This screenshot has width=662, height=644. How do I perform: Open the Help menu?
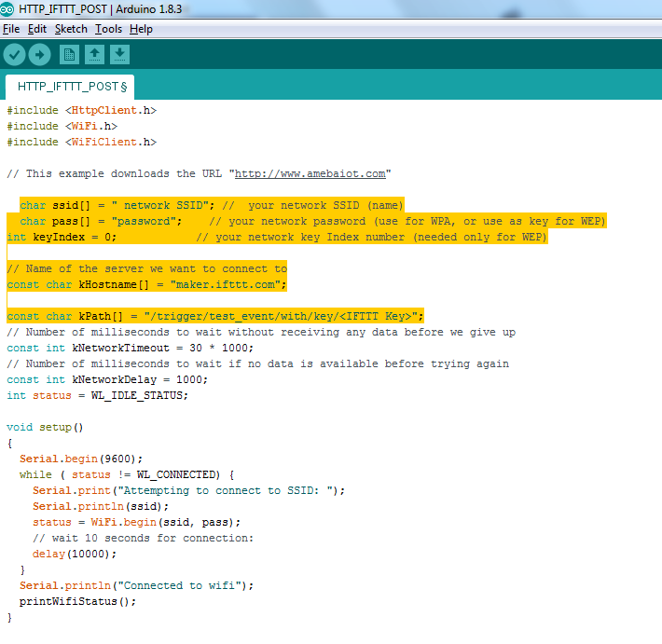141,29
